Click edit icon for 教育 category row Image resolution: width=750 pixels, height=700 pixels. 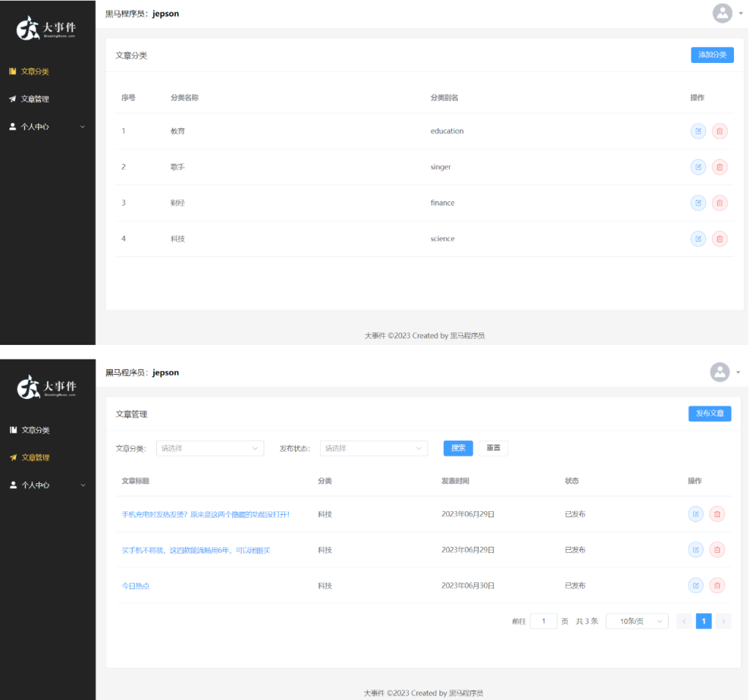(x=698, y=131)
